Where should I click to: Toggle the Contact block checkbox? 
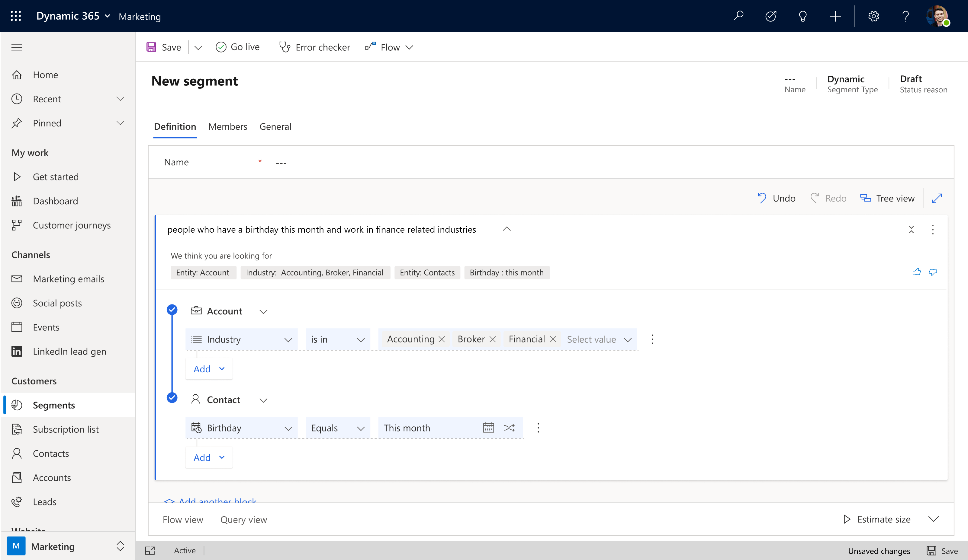pos(172,398)
